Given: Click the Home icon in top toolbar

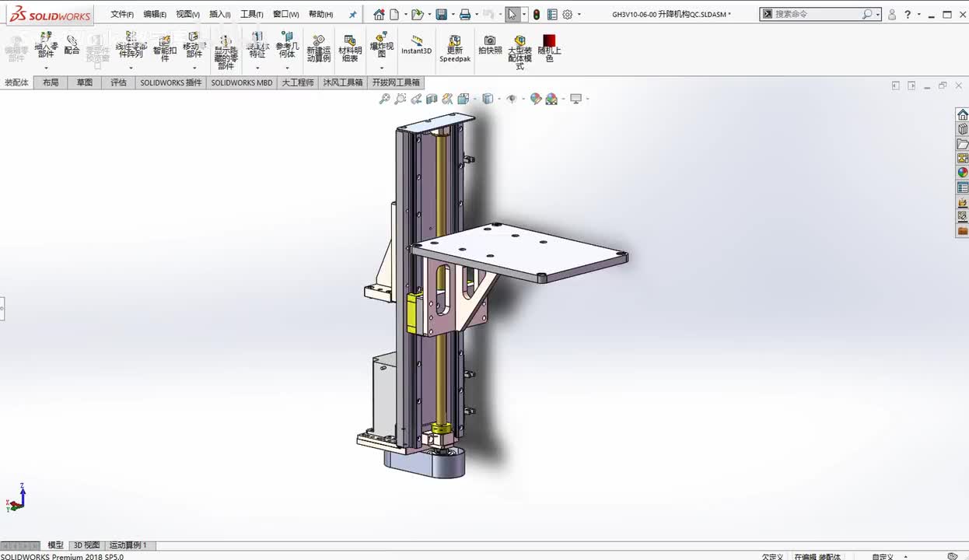Looking at the screenshot, I should coord(379,14).
